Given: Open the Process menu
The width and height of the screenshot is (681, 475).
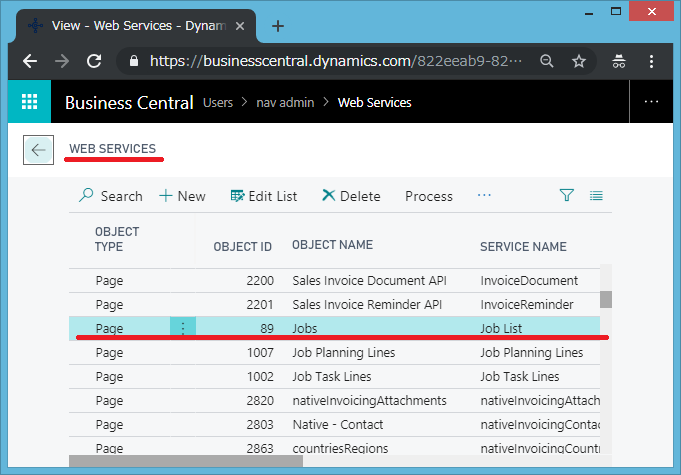Looking at the screenshot, I should point(429,196).
